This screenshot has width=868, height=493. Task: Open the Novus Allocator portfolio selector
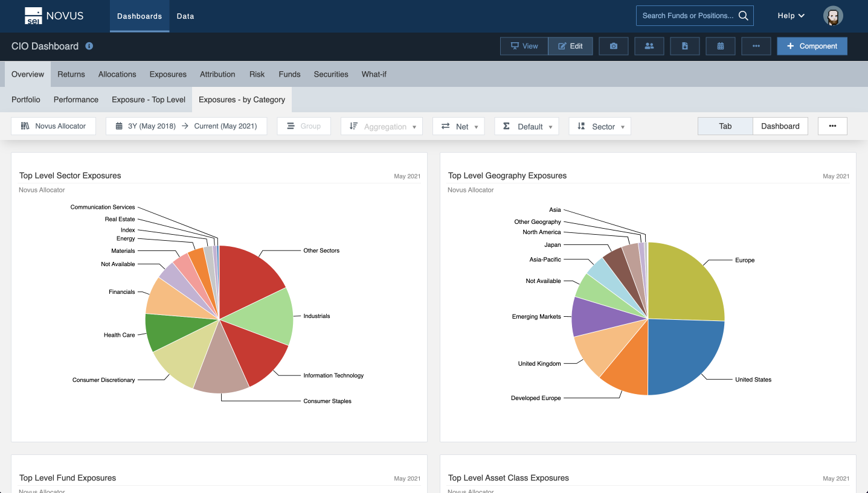point(53,126)
